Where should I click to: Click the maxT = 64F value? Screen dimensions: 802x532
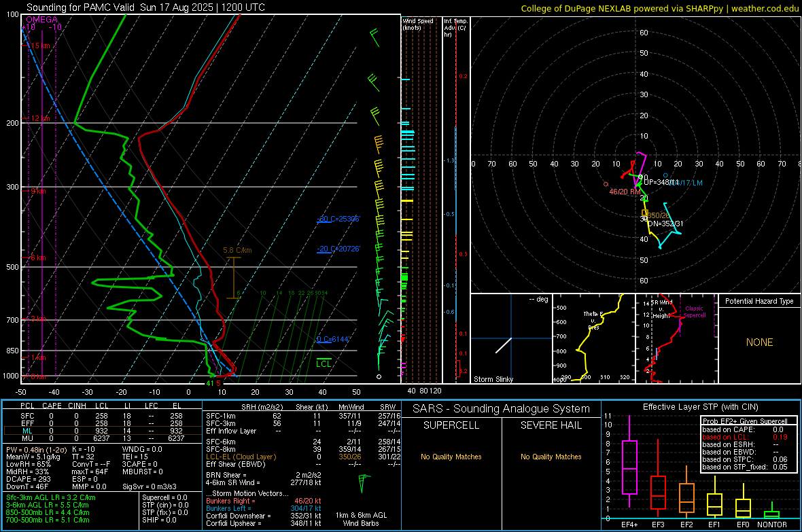(x=90, y=472)
